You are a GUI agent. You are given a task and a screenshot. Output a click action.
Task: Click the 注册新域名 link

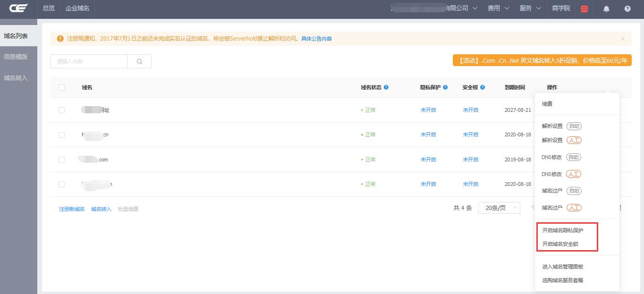tap(72, 209)
